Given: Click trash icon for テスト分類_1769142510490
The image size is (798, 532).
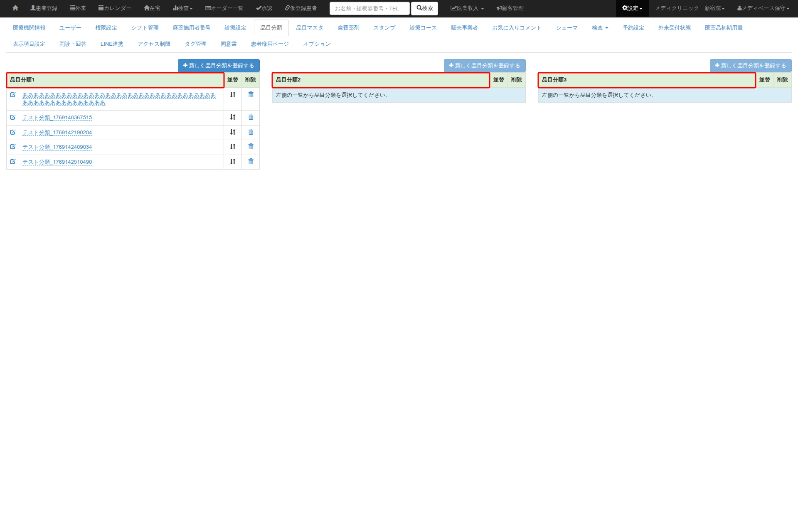Looking at the screenshot, I should pos(251,162).
